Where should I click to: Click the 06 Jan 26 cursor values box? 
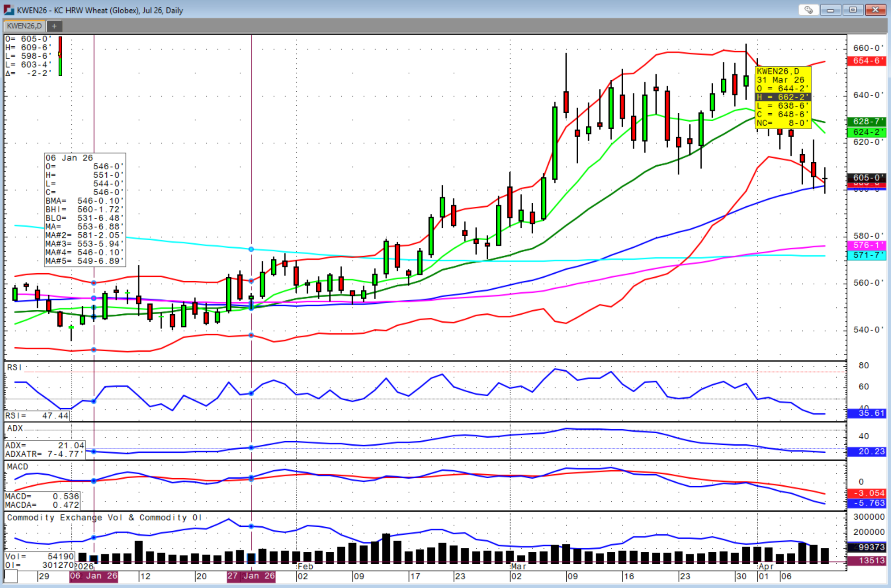(x=85, y=209)
